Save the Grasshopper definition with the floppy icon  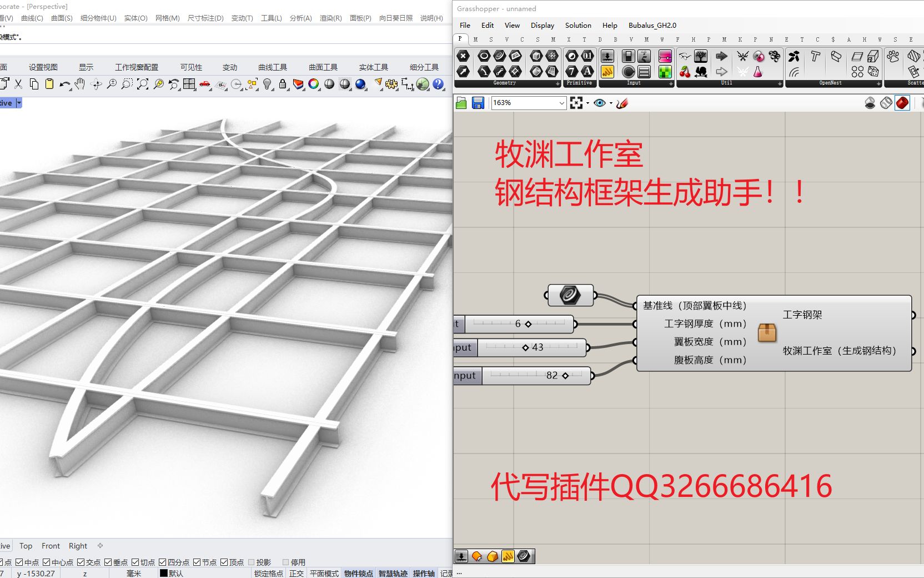pos(478,103)
